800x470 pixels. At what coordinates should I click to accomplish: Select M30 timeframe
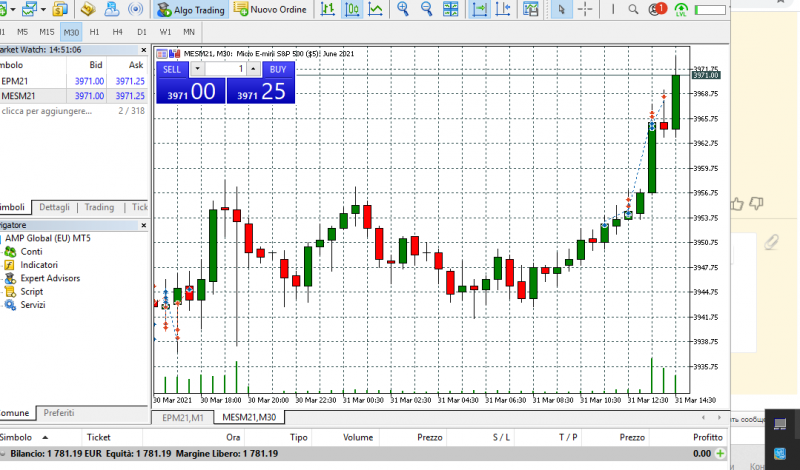tap(71, 32)
